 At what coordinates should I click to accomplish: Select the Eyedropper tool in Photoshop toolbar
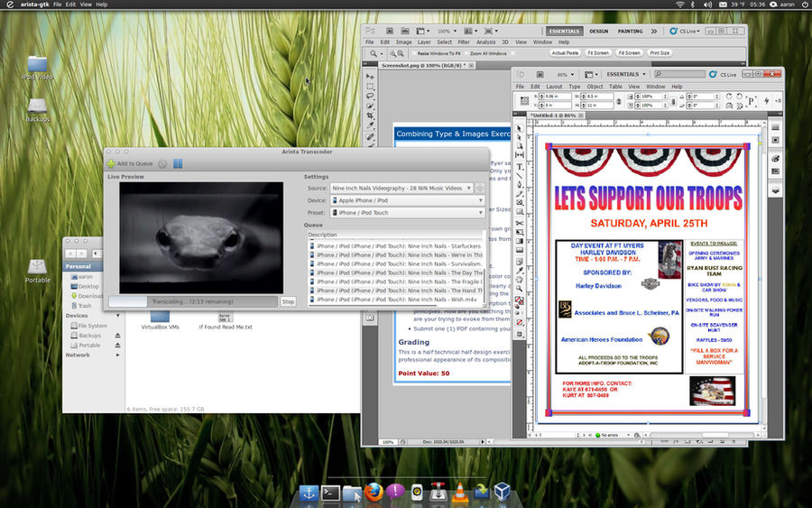point(370,125)
